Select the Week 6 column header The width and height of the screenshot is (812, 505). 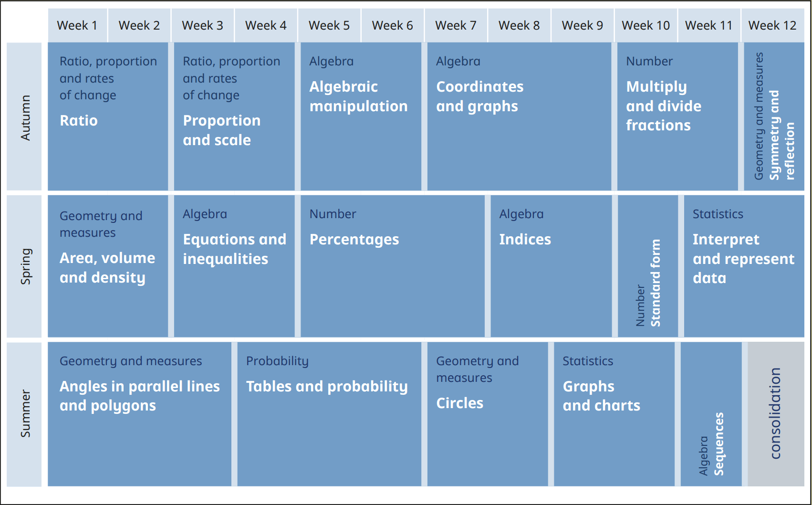tap(392, 25)
